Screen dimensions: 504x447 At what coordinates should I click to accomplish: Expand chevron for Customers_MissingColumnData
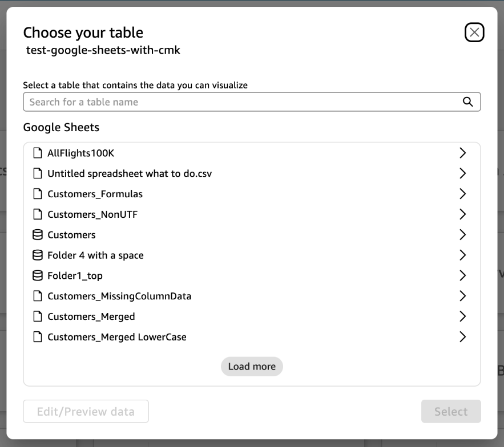(x=462, y=296)
